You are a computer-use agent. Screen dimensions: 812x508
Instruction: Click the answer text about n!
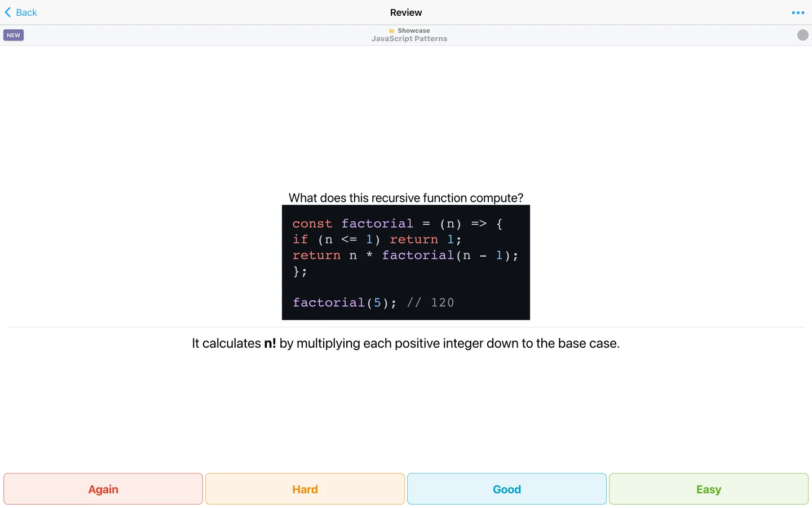point(406,343)
